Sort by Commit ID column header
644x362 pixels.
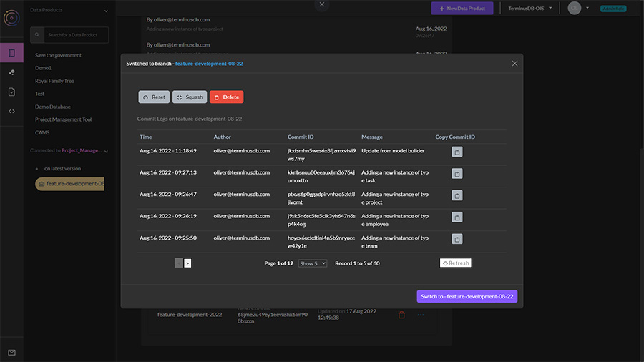pos(301,137)
